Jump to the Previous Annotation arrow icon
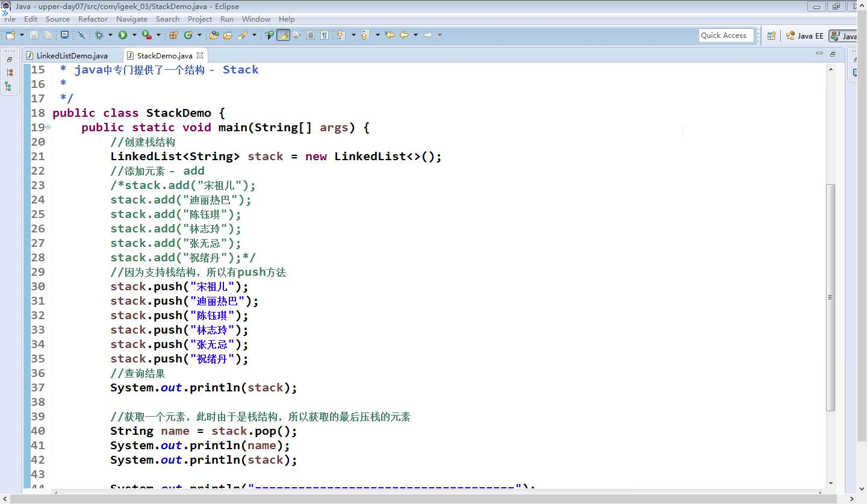The width and height of the screenshot is (867, 504). click(x=365, y=35)
